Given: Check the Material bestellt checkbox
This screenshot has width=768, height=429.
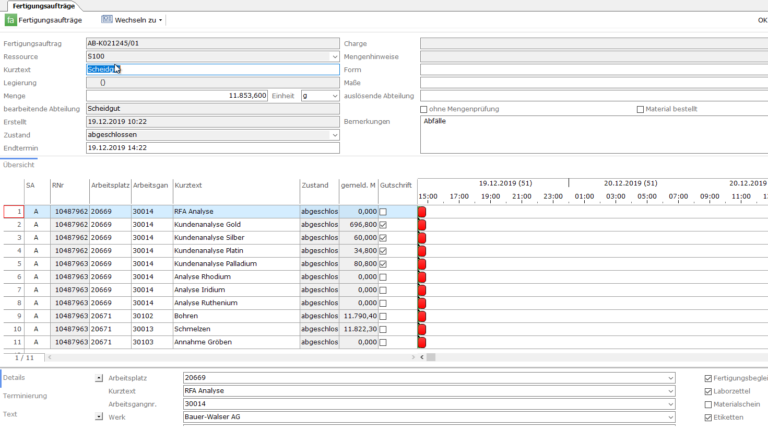Looking at the screenshot, I should 640,109.
